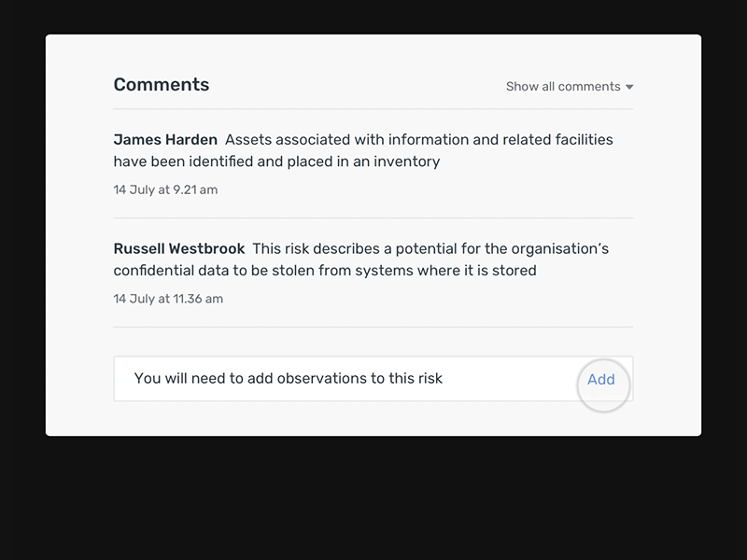Click the 14 July at 9.21 am timestamp
The image size is (747, 560).
[165, 189]
